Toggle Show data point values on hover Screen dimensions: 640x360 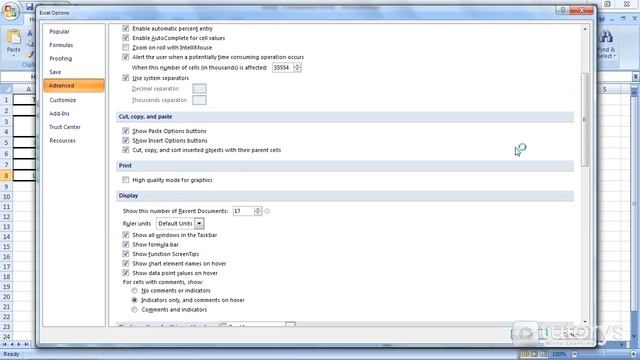click(x=126, y=273)
